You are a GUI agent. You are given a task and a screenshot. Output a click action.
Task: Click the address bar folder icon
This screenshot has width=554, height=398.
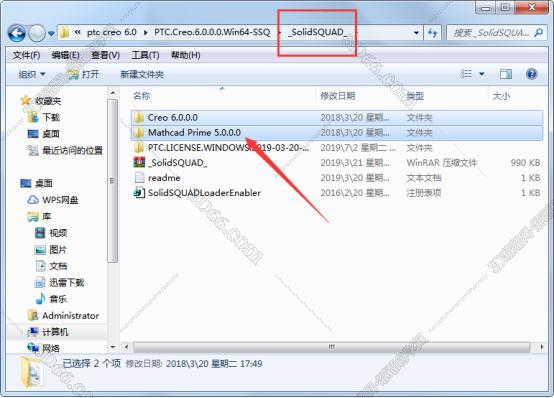(x=64, y=33)
